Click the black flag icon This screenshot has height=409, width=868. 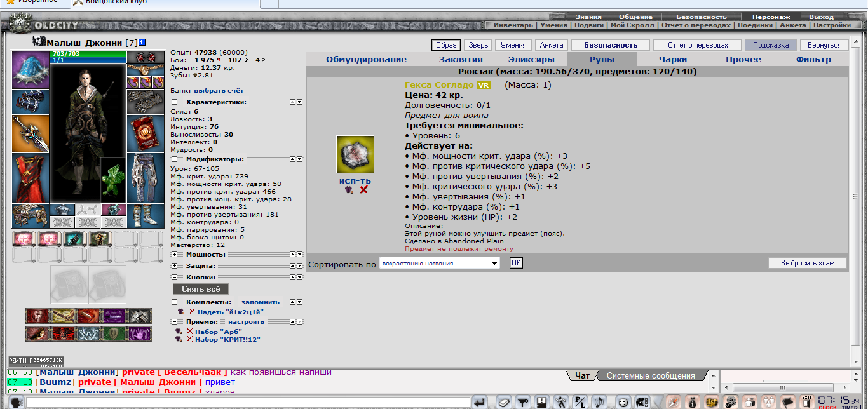[787, 402]
